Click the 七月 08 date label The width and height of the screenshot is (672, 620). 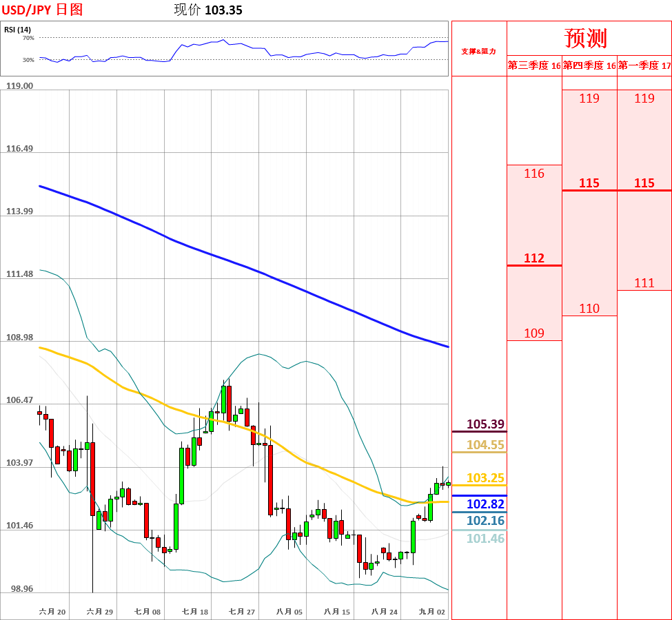click(147, 612)
